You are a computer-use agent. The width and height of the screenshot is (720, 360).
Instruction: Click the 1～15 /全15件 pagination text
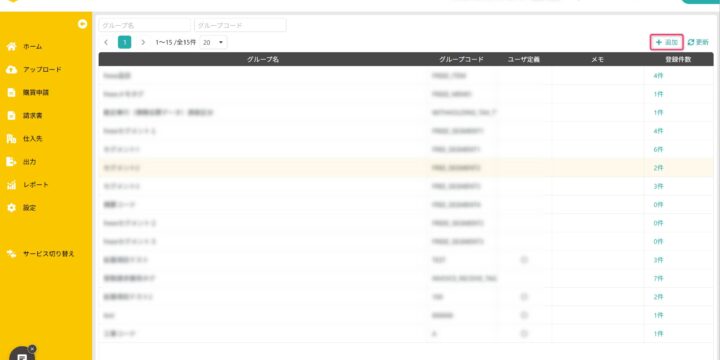(x=175, y=42)
